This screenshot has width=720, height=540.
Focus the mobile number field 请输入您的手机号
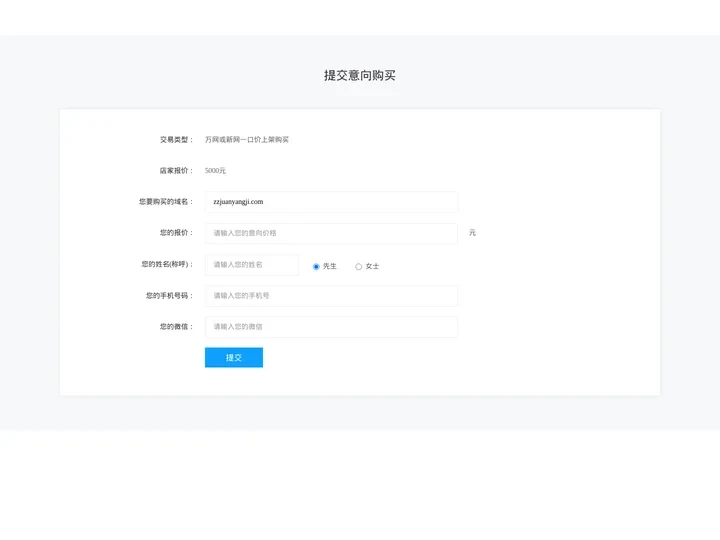(x=331, y=296)
